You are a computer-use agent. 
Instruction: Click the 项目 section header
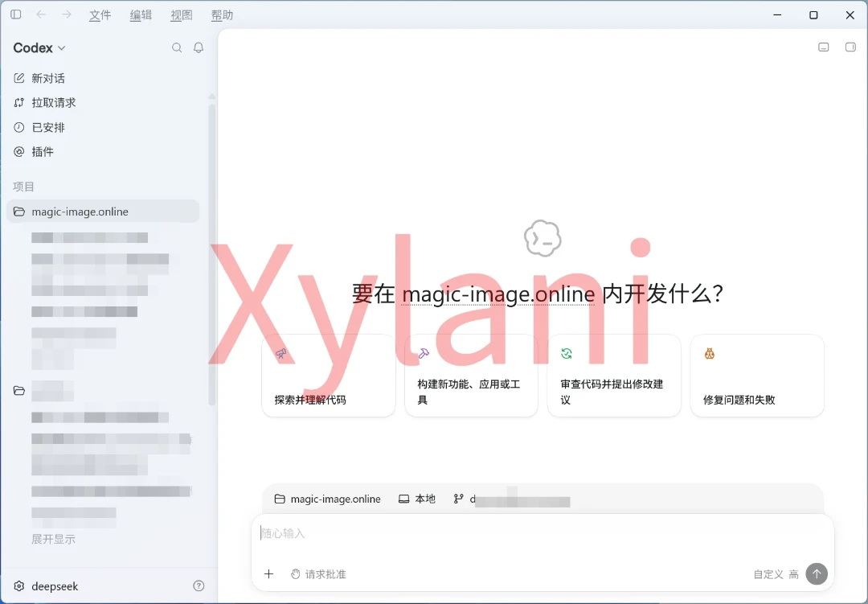pyautogui.click(x=24, y=187)
